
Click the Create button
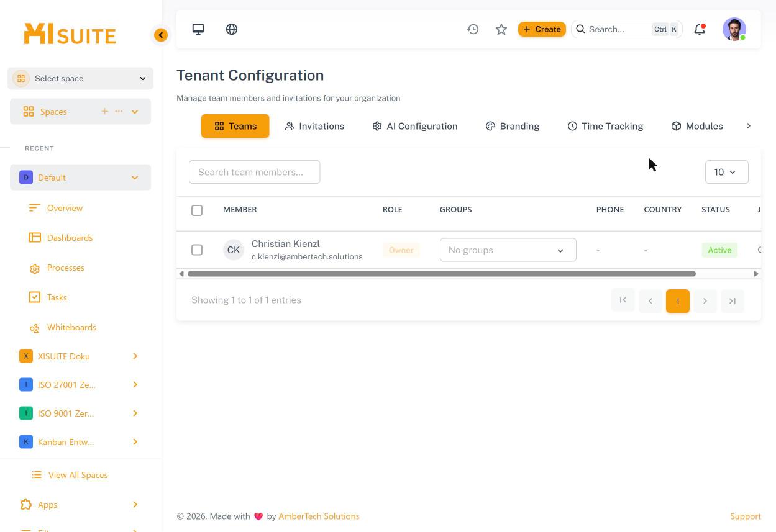[542, 29]
